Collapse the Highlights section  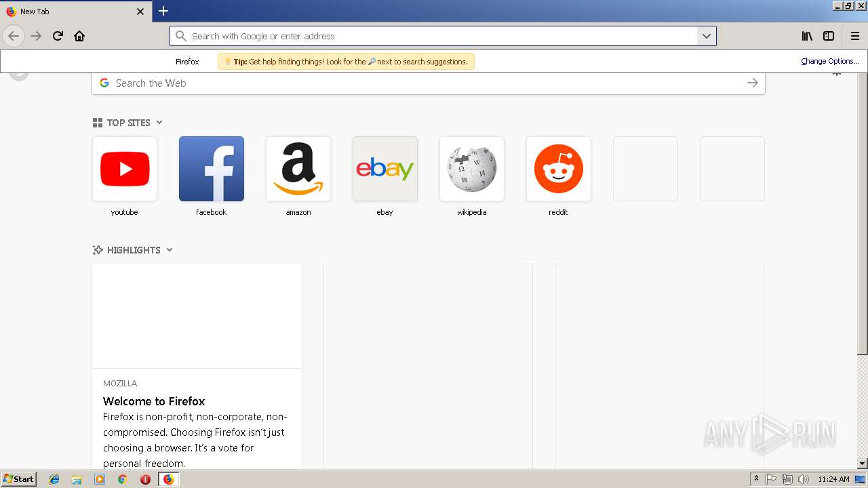click(x=170, y=250)
